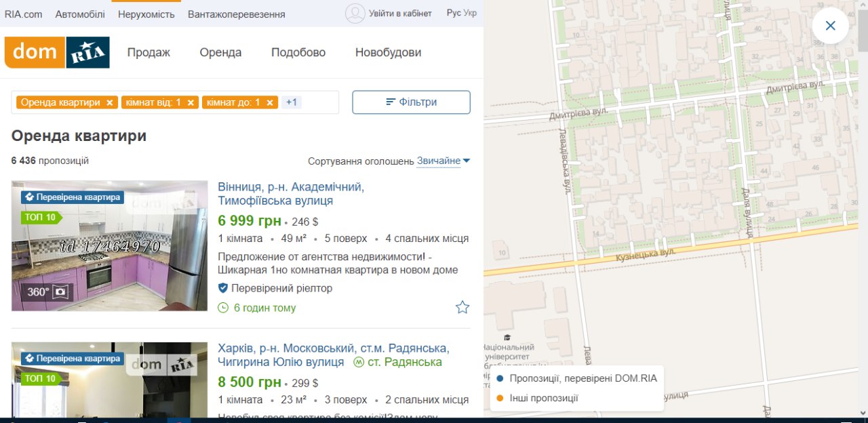Click the '6 436 пропозицій' count text
Image resolution: width=868 pixels, height=423 pixels.
[50, 161]
